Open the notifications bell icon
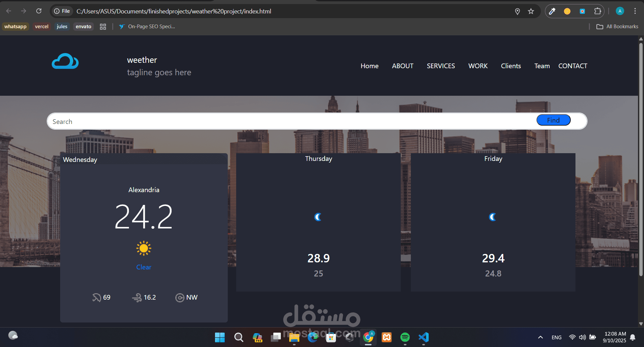The image size is (644, 347). [x=633, y=337]
